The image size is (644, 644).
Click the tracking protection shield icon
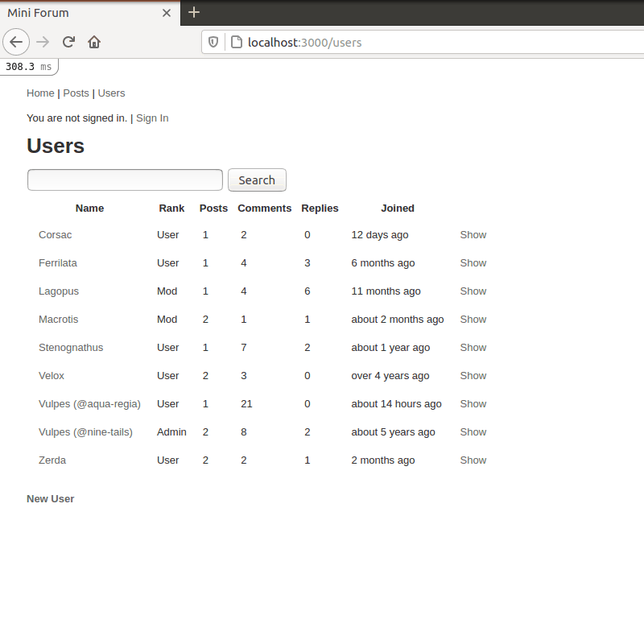[x=213, y=42]
